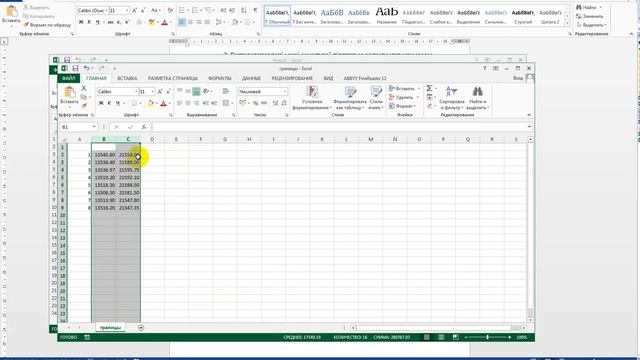640x360 pixels.
Task: Open the Excel File (ФАЙЛ) tab
Action: pos(69,78)
